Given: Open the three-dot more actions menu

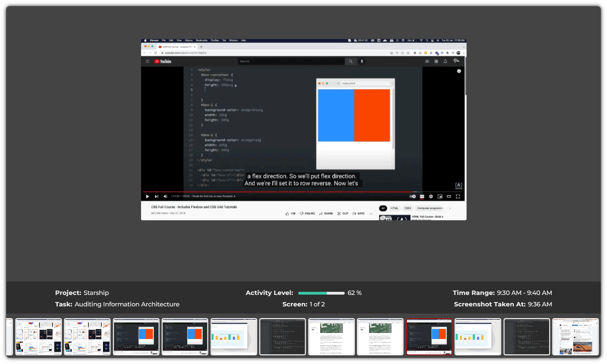Looking at the screenshot, I should tap(371, 214).
